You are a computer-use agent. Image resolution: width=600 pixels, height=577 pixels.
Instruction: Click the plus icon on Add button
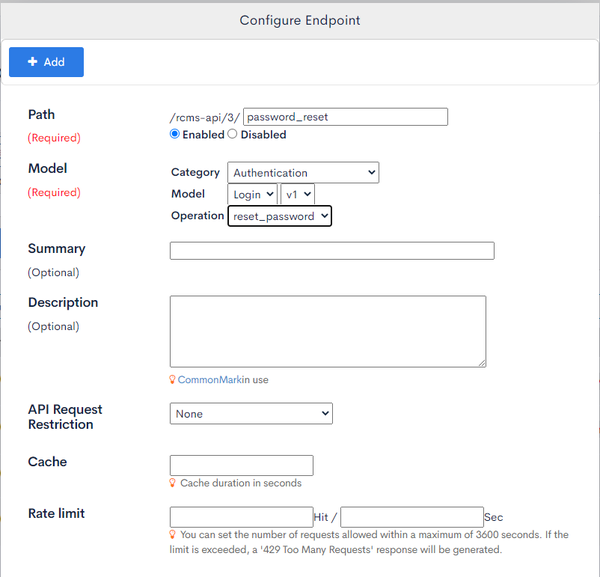(x=33, y=62)
